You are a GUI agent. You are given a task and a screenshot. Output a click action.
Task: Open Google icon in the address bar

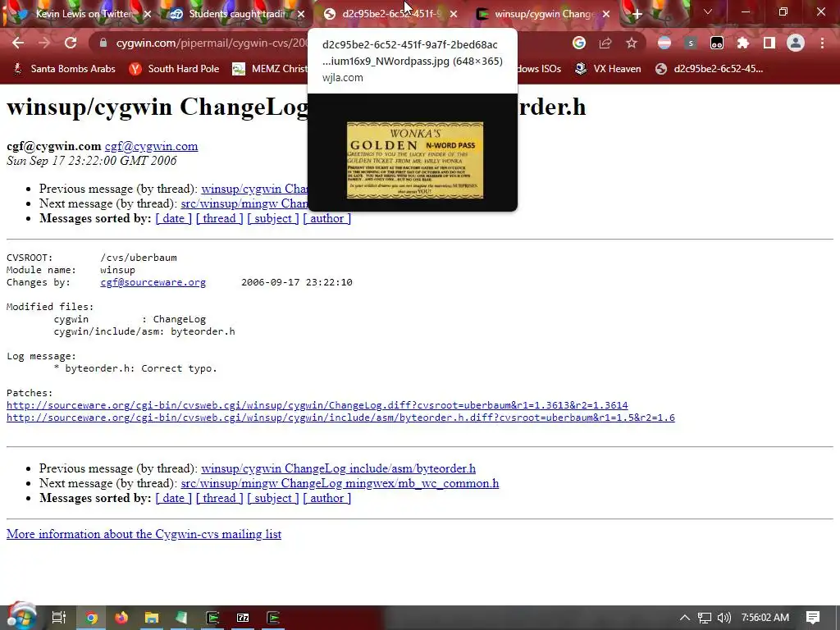[578, 43]
